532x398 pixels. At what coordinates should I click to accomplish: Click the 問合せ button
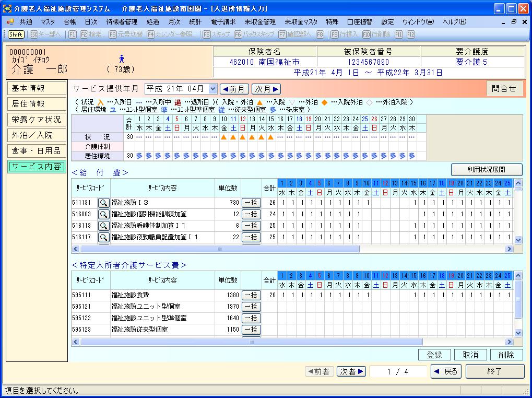coord(504,89)
